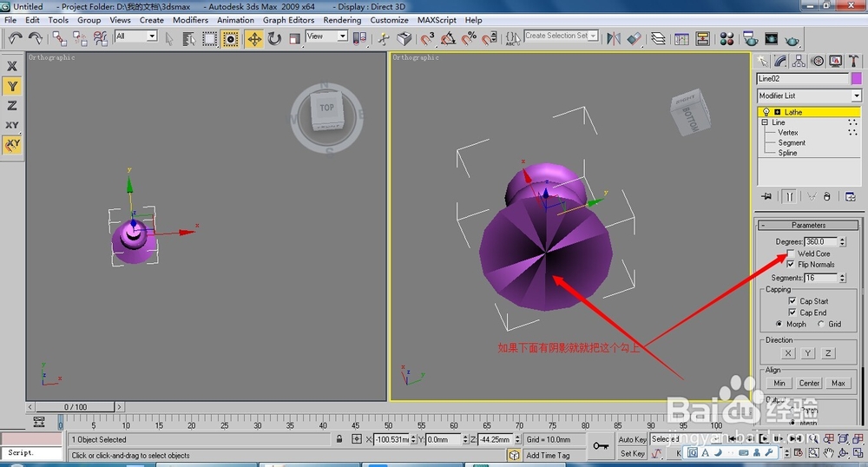Collapse the Line tree node
The image size is (868, 467).
pos(765,122)
